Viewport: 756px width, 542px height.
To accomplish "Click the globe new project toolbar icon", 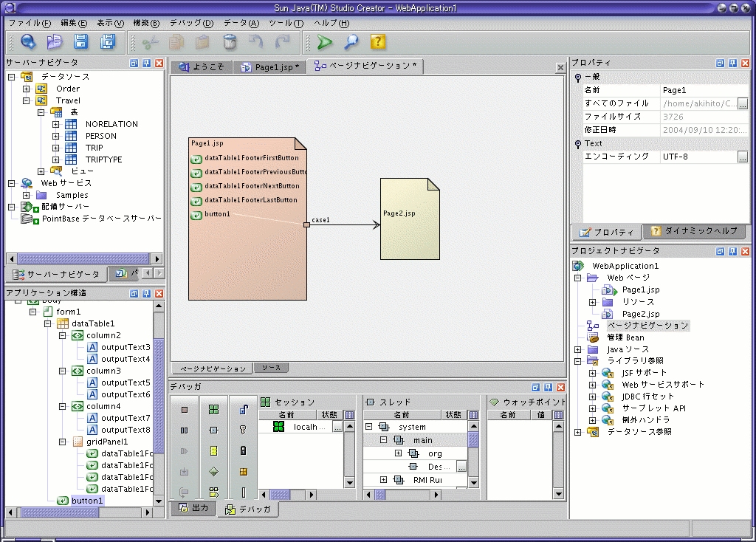I will pyautogui.click(x=28, y=42).
